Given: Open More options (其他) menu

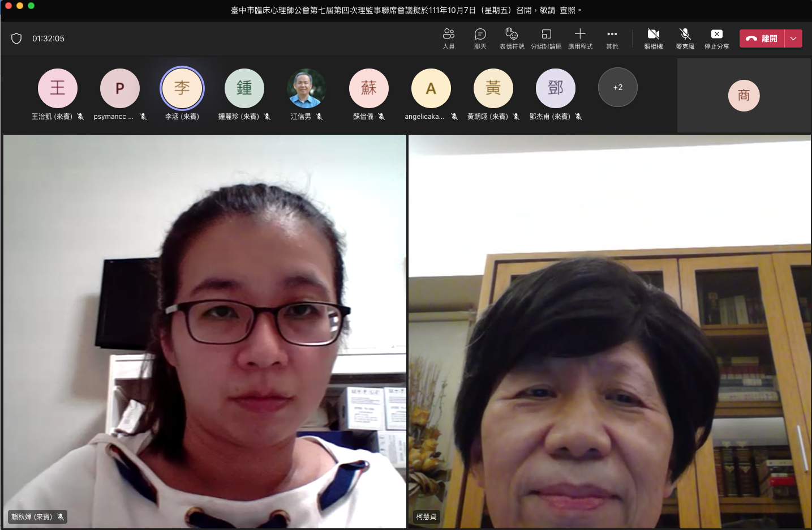Looking at the screenshot, I should pyautogui.click(x=612, y=39).
